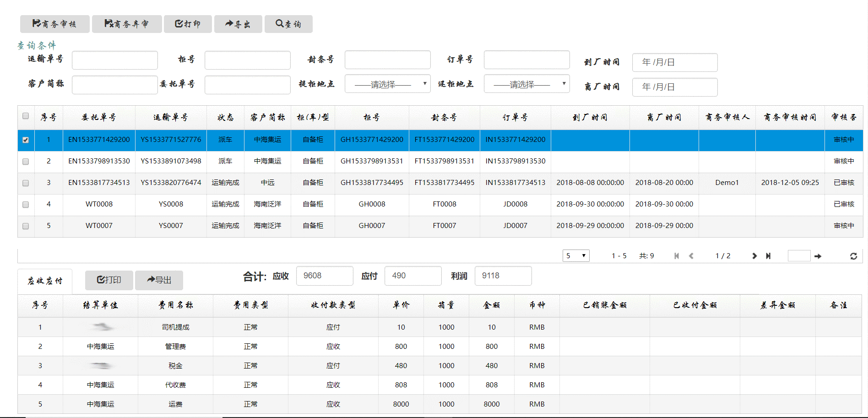The width and height of the screenshot is (868, 418).
Task: Open the 离厂时间 date picker
Action: tap(675, 87)
